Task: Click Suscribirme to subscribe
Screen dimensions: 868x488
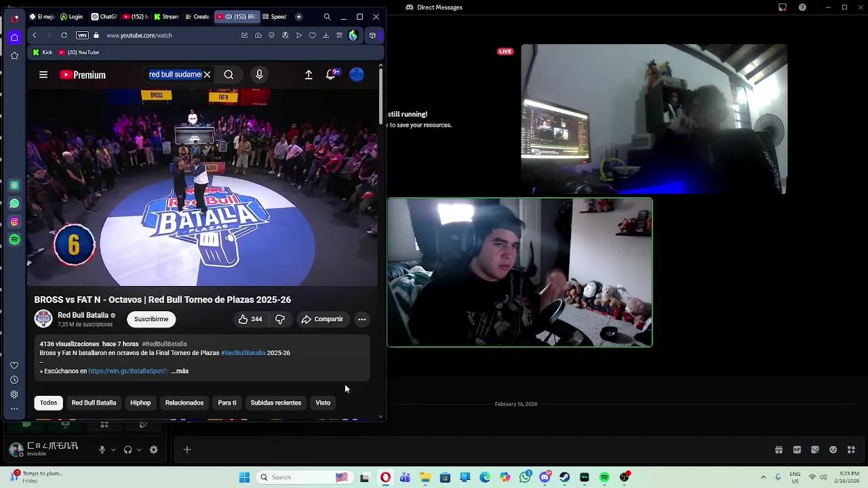Action: click(x=151, y=319)
